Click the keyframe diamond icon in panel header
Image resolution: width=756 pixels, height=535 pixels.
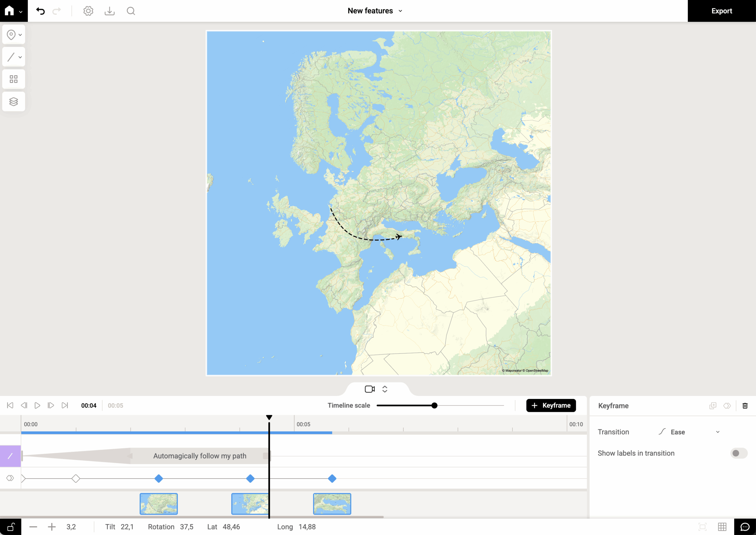(727, 406)
